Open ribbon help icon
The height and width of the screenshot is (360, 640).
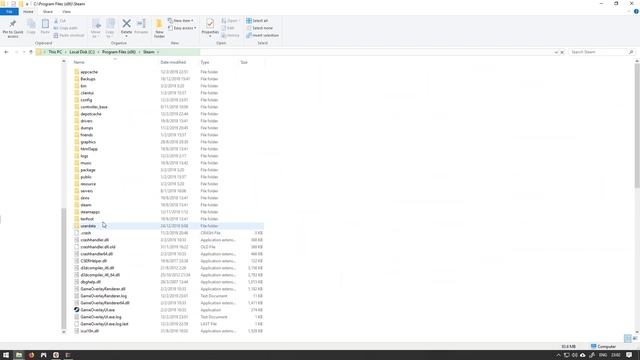tap(636, 12)
